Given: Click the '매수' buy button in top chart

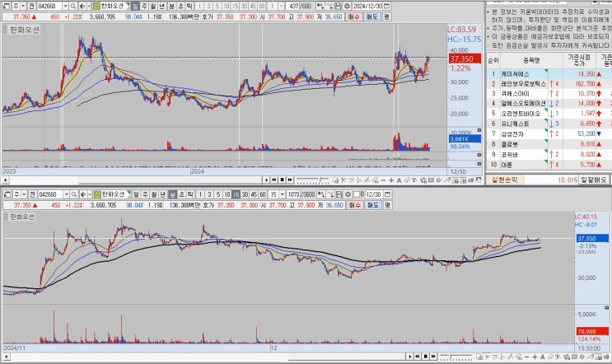Looking at the screenshot, I should pyautogui.click(x=353, y=16).
